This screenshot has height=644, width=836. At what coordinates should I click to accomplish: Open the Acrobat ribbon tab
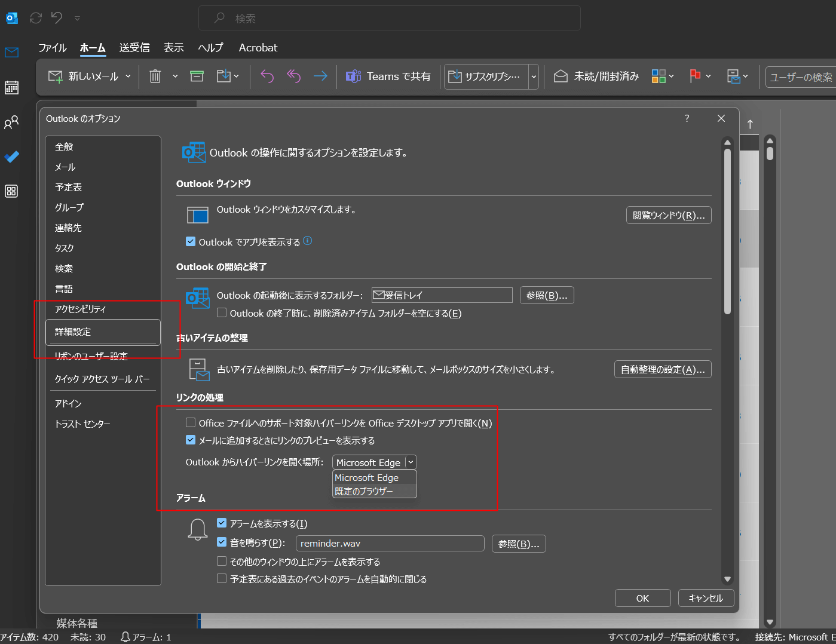(258, 48)
